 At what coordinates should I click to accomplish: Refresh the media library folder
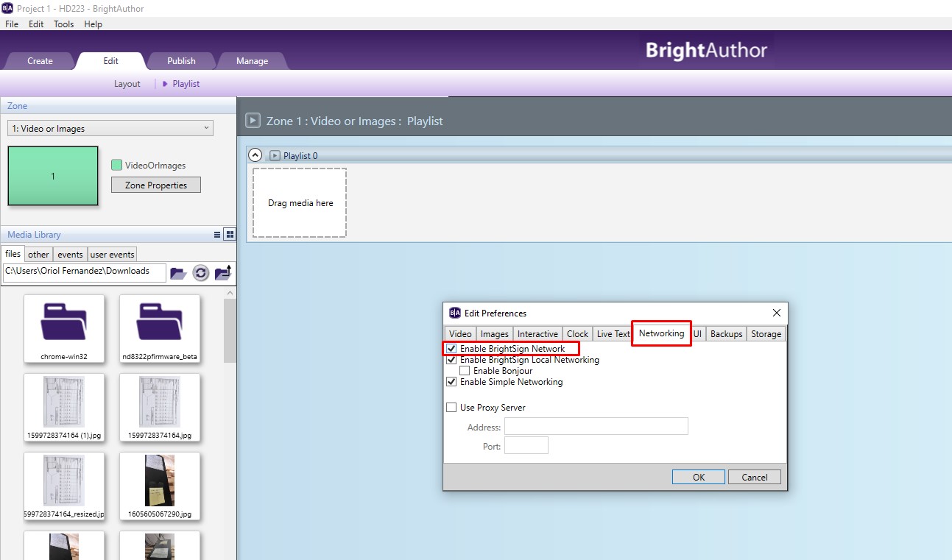[x=201, y=273]
